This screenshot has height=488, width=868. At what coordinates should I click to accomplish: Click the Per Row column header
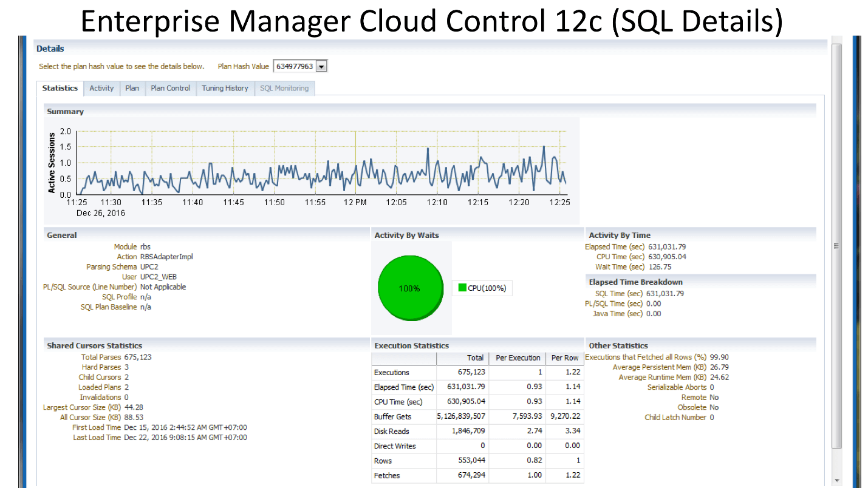[x=565, y=358]
